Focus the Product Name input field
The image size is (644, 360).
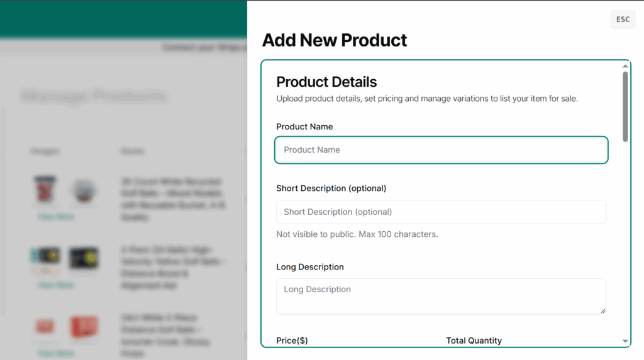[441, 150]
